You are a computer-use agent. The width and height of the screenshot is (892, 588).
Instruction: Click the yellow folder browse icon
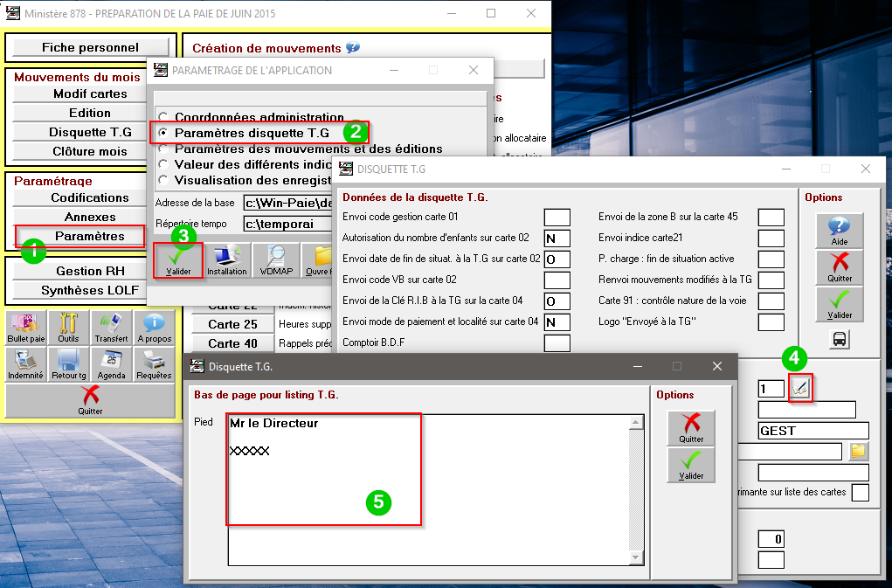click(x=859, y=451)
